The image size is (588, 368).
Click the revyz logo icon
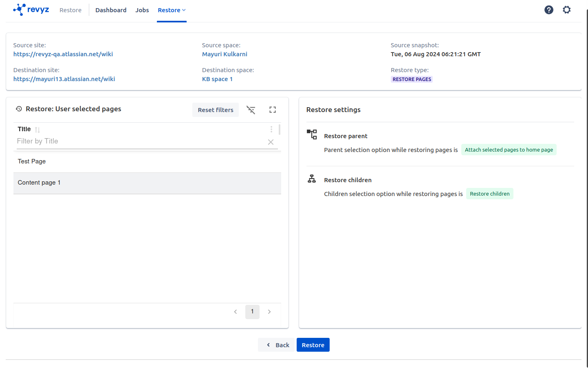point(19,10)
